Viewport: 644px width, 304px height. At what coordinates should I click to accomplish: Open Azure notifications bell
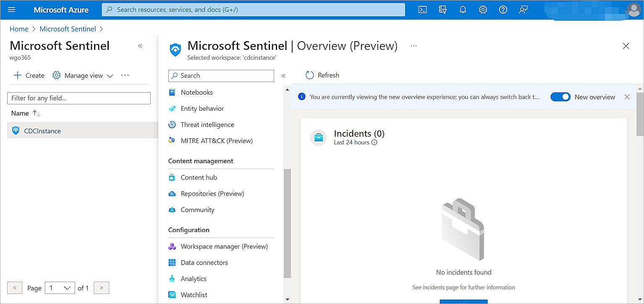click(463, 9)
